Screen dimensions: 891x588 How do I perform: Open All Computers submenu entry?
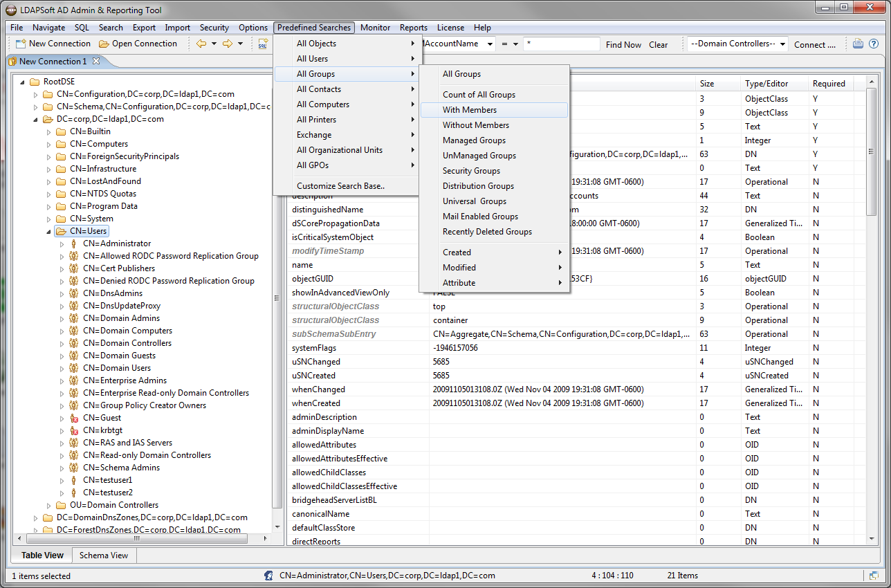pyautogui.click(x=347, y=104)
